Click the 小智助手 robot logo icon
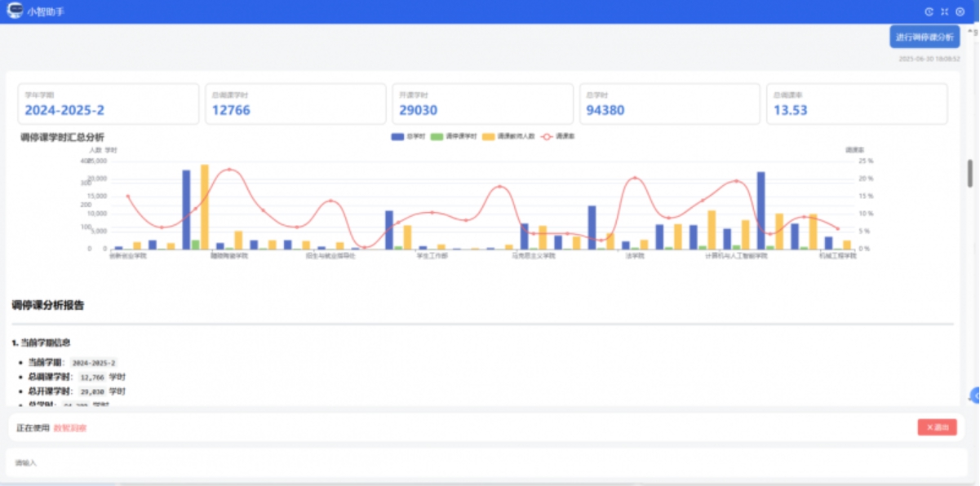 click(15, 11)
